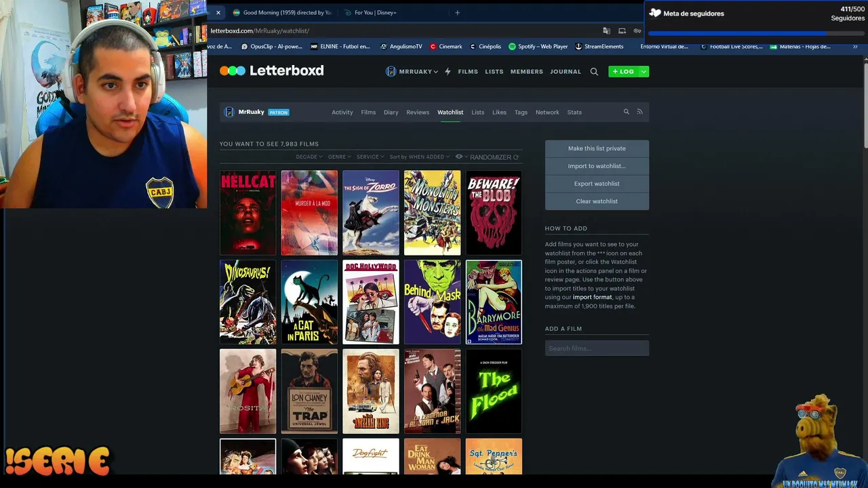Open the Letterboxd site search magnifier

coord(594,71)
